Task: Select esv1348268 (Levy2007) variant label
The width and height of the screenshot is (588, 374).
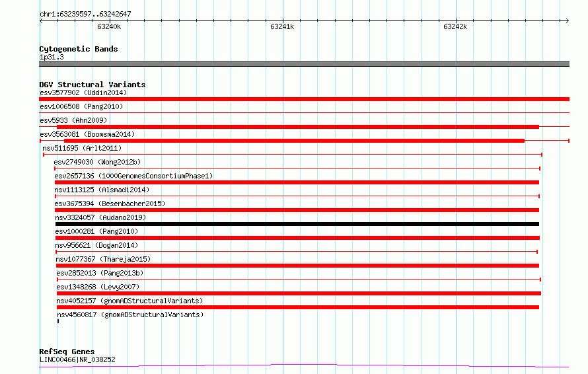Action: pyautogui.click(x=98, y=287)
